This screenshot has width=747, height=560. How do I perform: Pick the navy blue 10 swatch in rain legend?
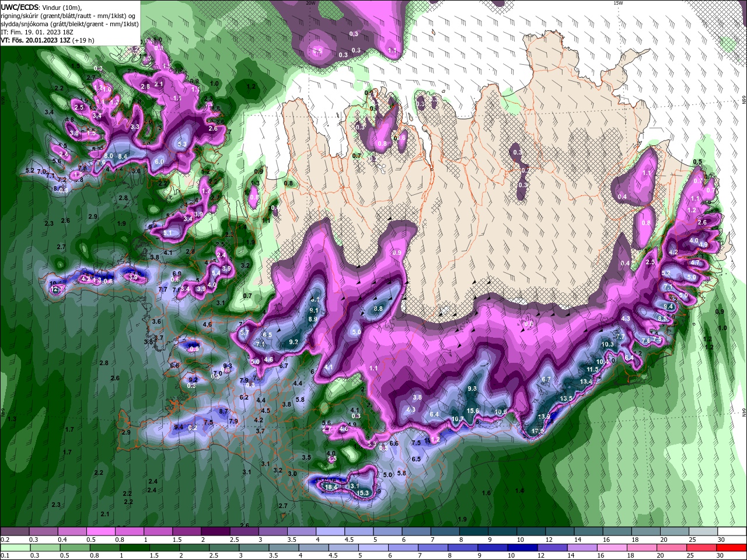pos(522,548)
